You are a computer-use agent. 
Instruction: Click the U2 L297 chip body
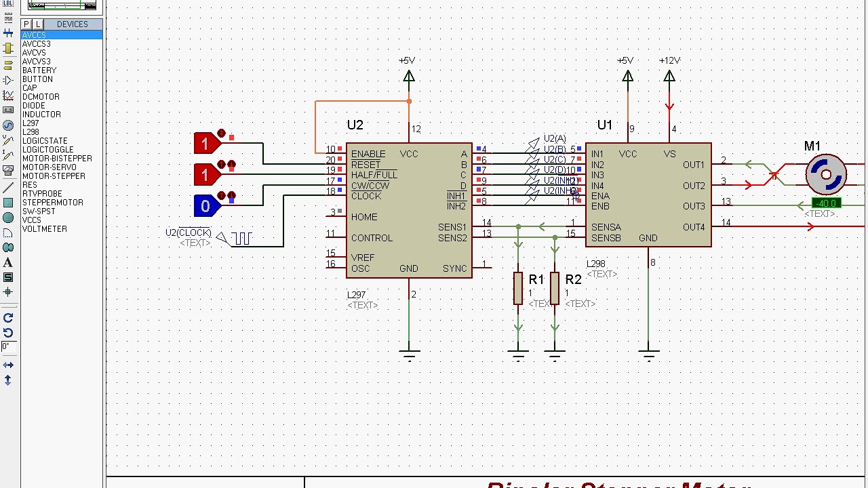point(409,211)
